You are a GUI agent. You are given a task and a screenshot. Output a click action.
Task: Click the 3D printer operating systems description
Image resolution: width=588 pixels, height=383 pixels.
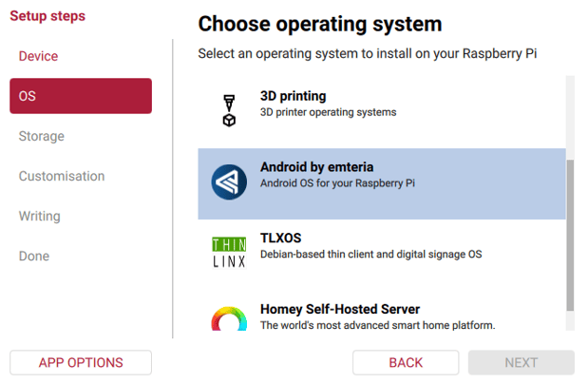click(328, 112)
